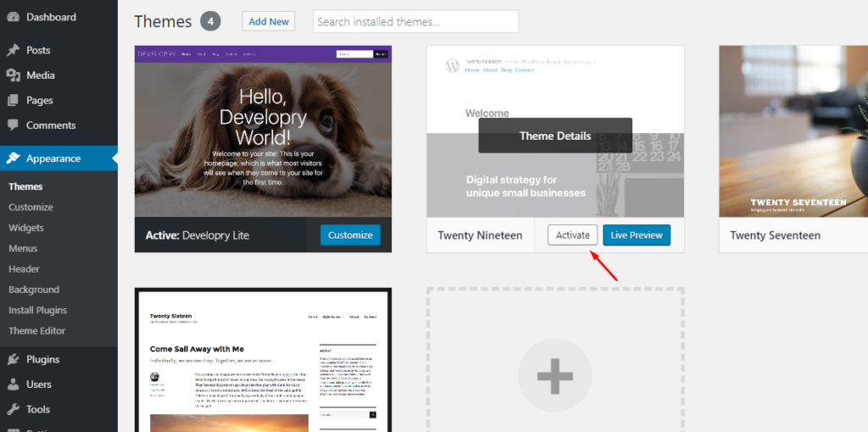Click the Media icon in sidebar
The width and height of the screenshot is (868, 432).
tap(14, 75)
